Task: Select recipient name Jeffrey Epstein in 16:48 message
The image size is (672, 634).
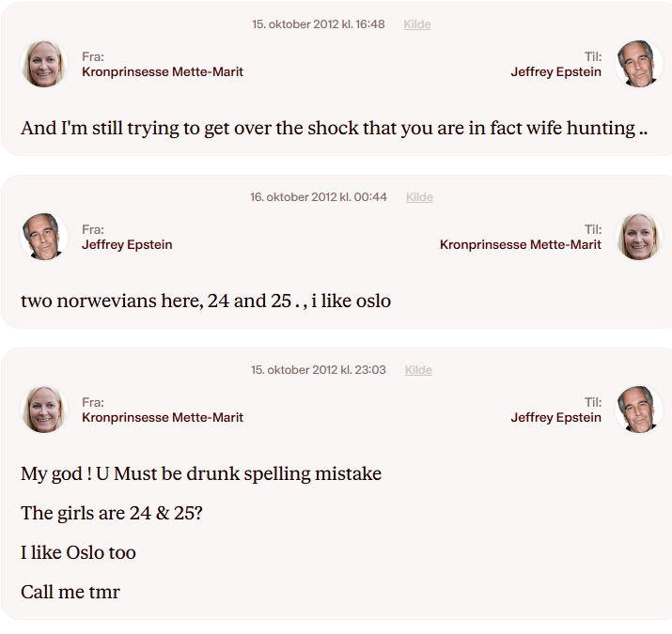Action: pyautogui.click(x=555, y=72)
